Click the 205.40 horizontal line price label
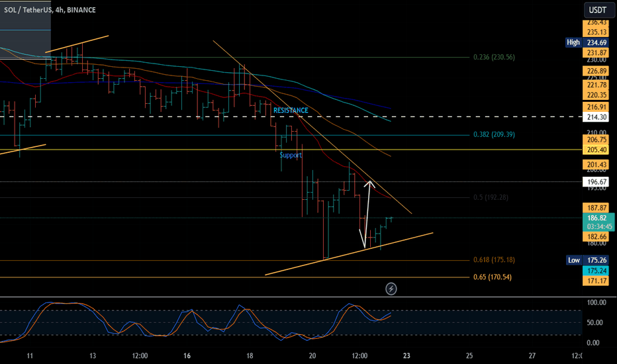 (596, 150)
